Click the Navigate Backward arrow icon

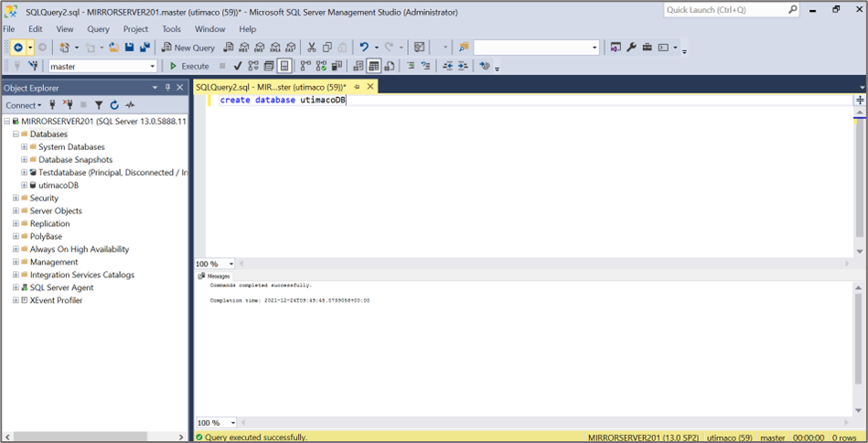coord(17,48)
